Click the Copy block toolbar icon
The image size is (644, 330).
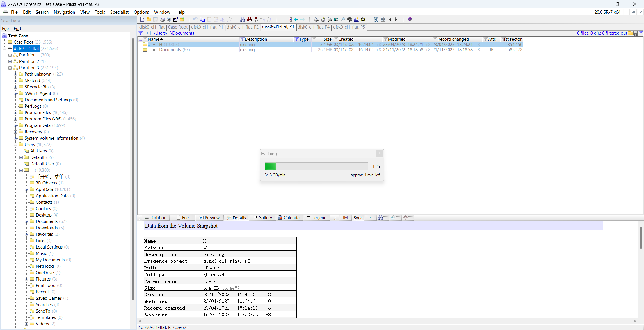coord(202,19)
